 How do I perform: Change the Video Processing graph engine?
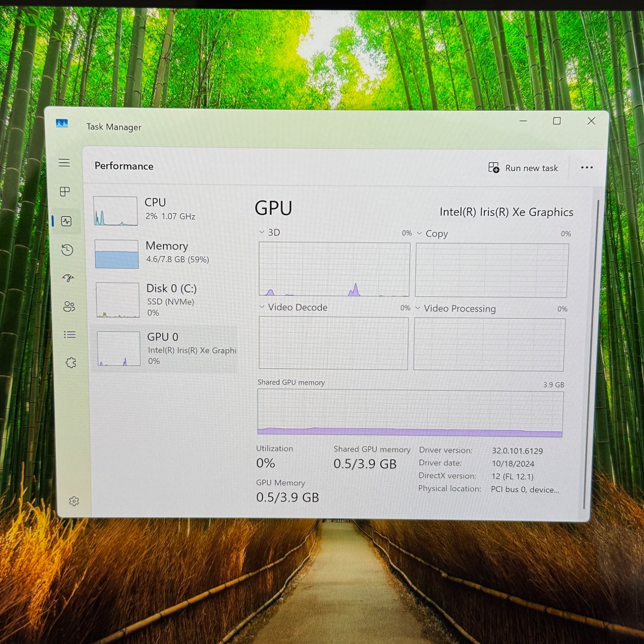(x=455, y=309)
